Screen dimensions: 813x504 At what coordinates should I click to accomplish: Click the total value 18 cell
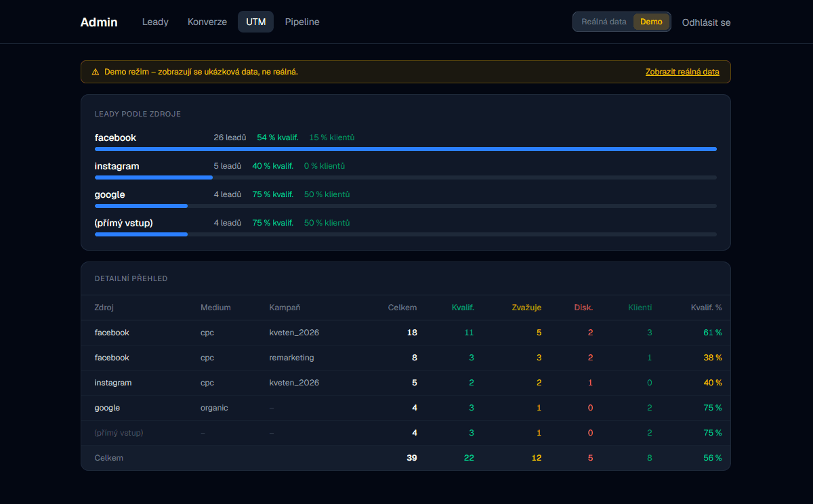click(x=412, y=333)
